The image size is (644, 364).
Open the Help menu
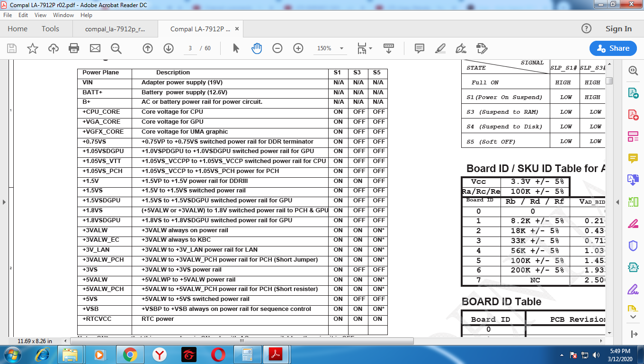click(86, 15)
